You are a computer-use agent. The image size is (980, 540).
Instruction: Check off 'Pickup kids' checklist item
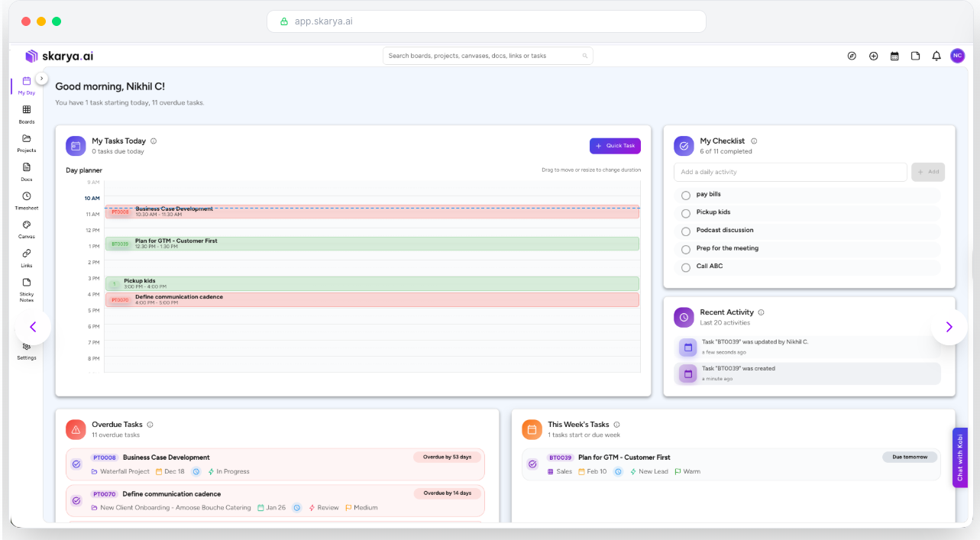coord(685,213)
